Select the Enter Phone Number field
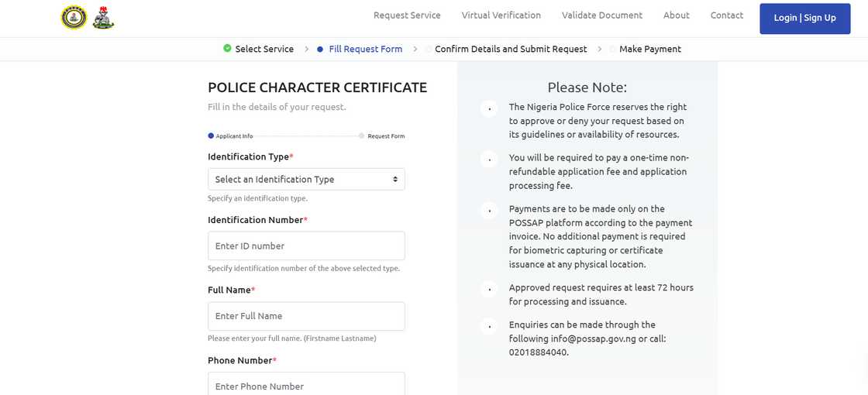Screen dimensions: 868x395 pyautogui.click(x=306, y=385)
